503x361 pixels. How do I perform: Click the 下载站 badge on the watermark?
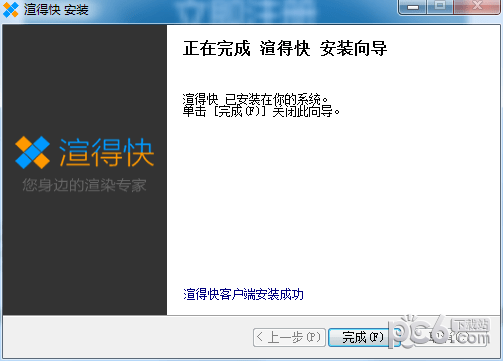pos(470,324)
